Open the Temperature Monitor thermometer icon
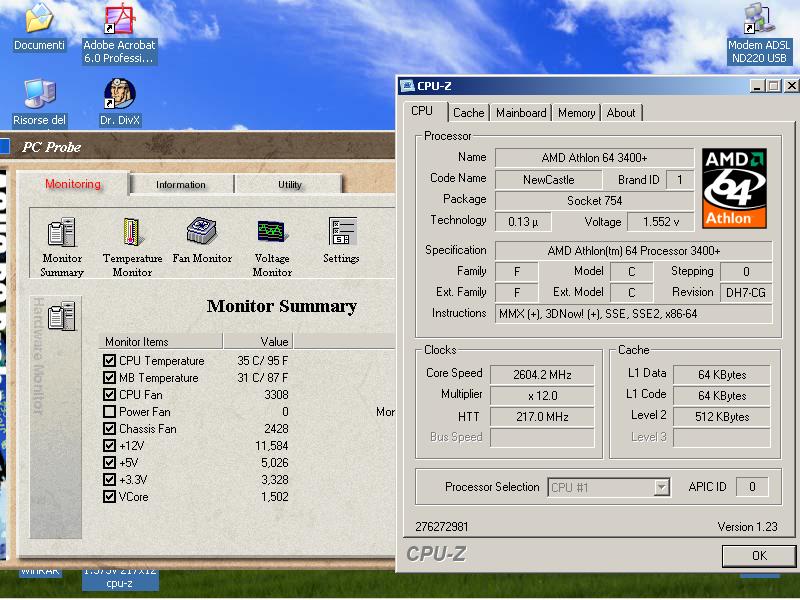800x600 pixels. [132, 232]
